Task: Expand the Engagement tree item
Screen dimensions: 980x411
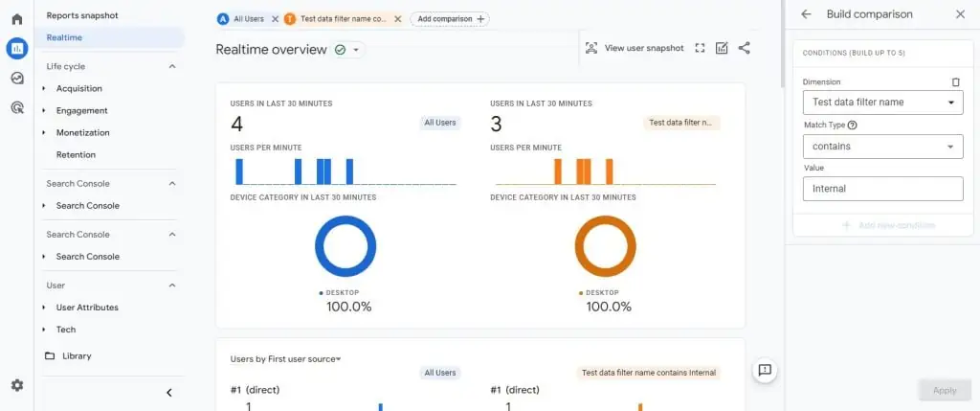Action: tap(44, 111)
